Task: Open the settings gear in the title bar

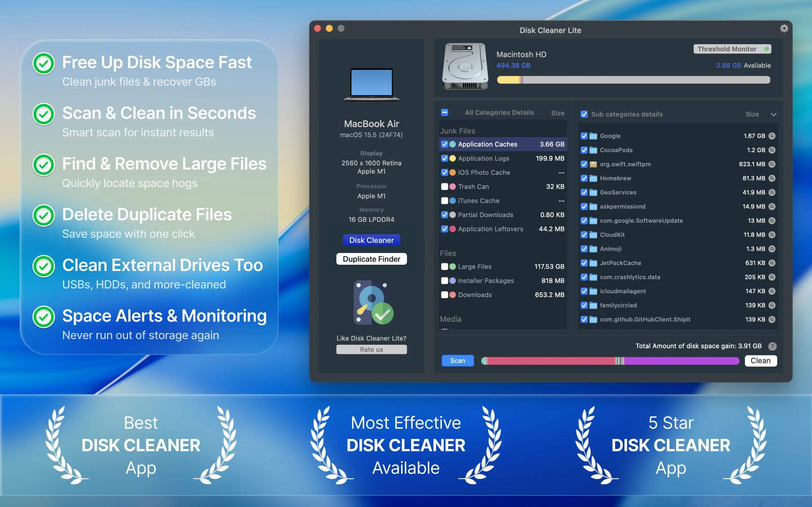Action: (x=784, y=28)
